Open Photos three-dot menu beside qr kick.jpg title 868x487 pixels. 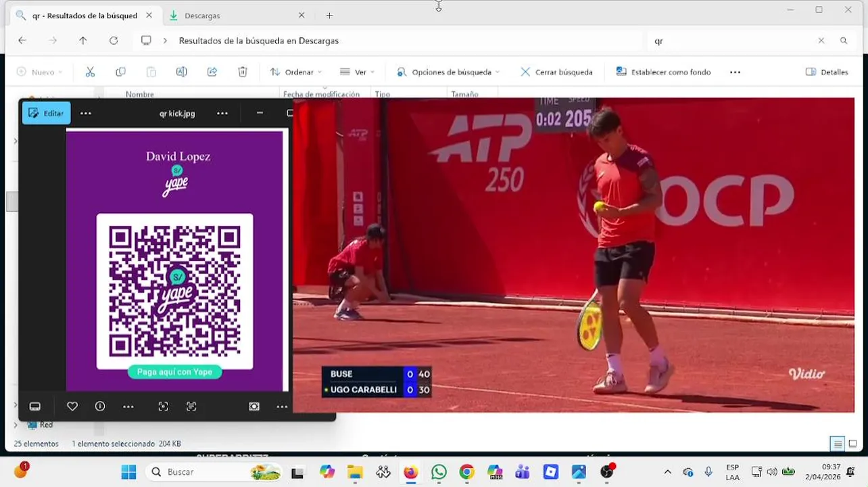(x=222, y=113)
